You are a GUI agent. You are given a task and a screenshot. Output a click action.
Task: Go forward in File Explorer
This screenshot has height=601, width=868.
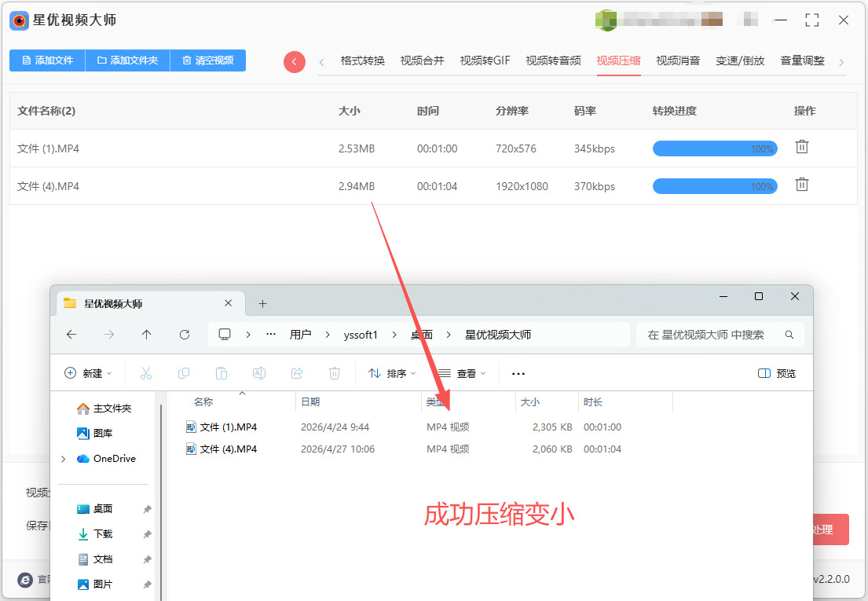(109, 334)
